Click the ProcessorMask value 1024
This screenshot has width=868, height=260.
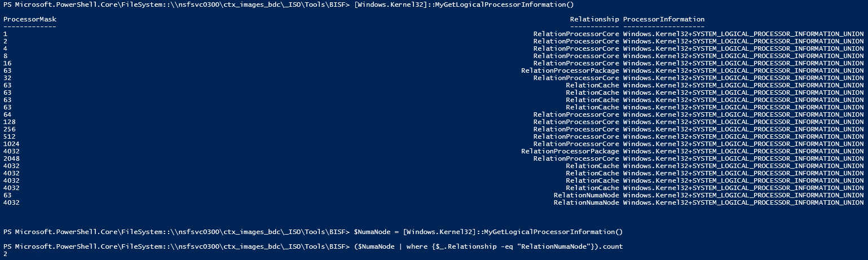(x=11, y=144)
